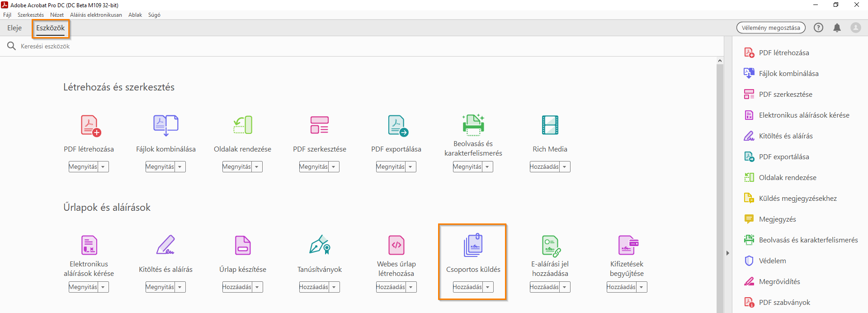Open the Elektronikus aláírások kérése icon in the grid
This screenshot has width=868, height=313.
[x=89, y=245]
